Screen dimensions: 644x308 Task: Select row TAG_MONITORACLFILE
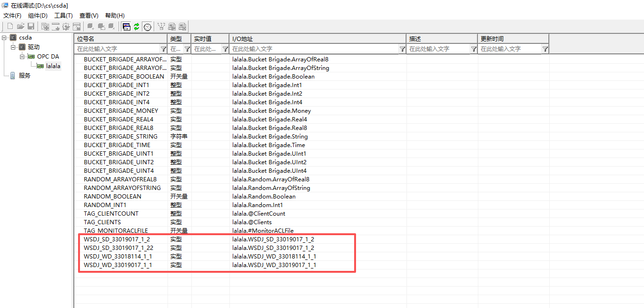pyautogui.click(x=359, y=231)
